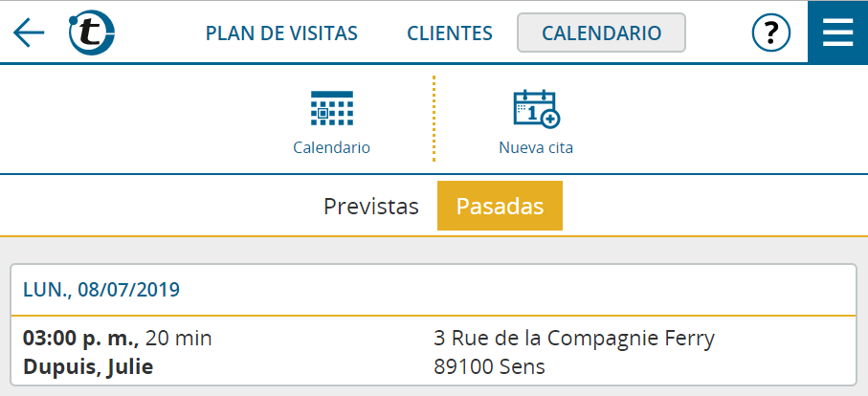Click the 'Nueva cita' text label
The image size is (868, 396).
(536, 147)
